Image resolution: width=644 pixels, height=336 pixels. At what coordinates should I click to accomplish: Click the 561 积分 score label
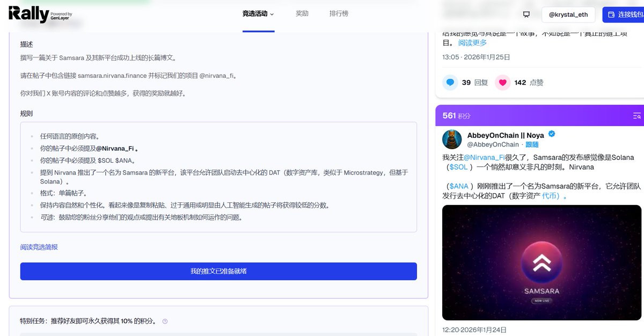(x=456, y=116)
